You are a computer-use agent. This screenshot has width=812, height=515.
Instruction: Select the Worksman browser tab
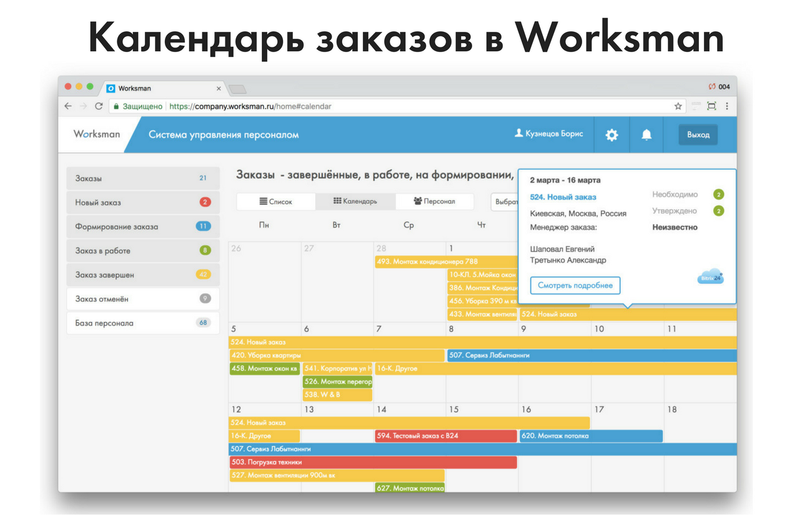(x=162, y=89)
